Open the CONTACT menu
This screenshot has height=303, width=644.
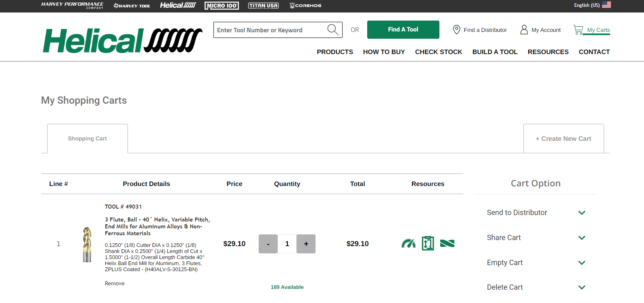coord(594,52)
